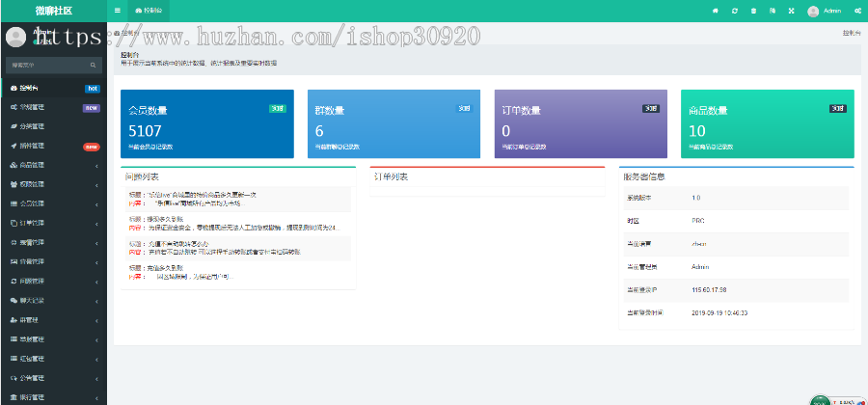Click the member count 5107
Image resolution: width=868 pixels, height=405 pixels.
pos(145,131)
